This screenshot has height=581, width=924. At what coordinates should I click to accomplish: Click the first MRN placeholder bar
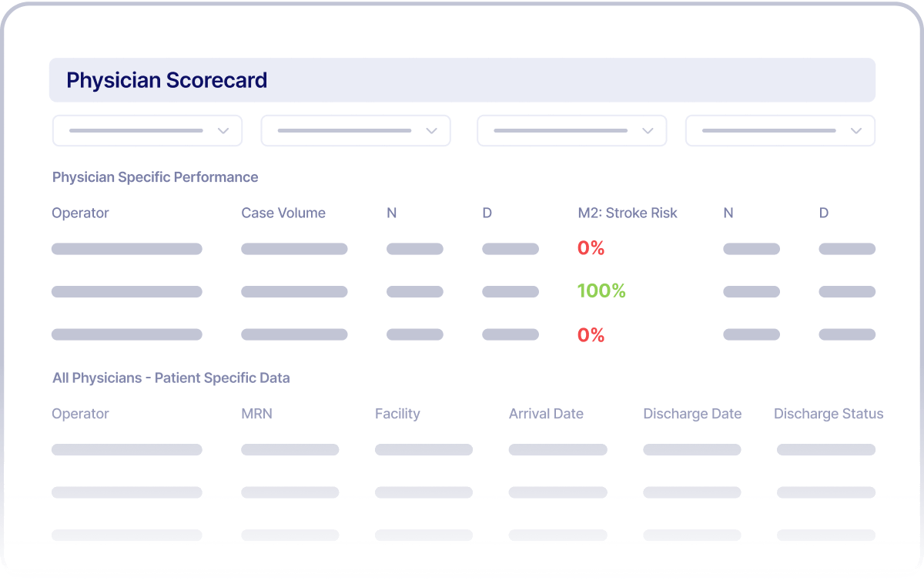[x=290, y=449]
